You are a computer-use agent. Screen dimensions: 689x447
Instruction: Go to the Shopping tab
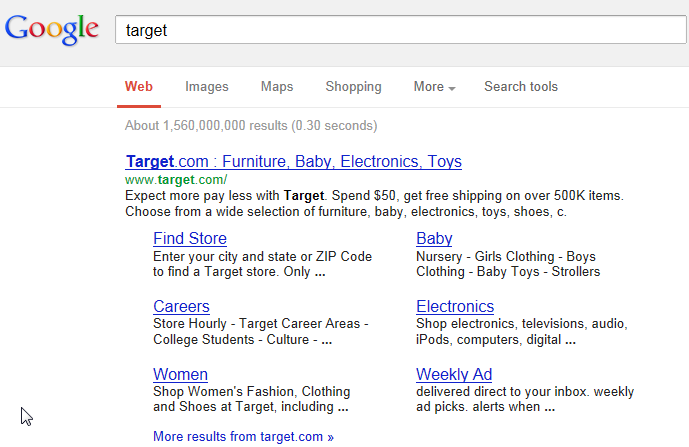(353, 87)
